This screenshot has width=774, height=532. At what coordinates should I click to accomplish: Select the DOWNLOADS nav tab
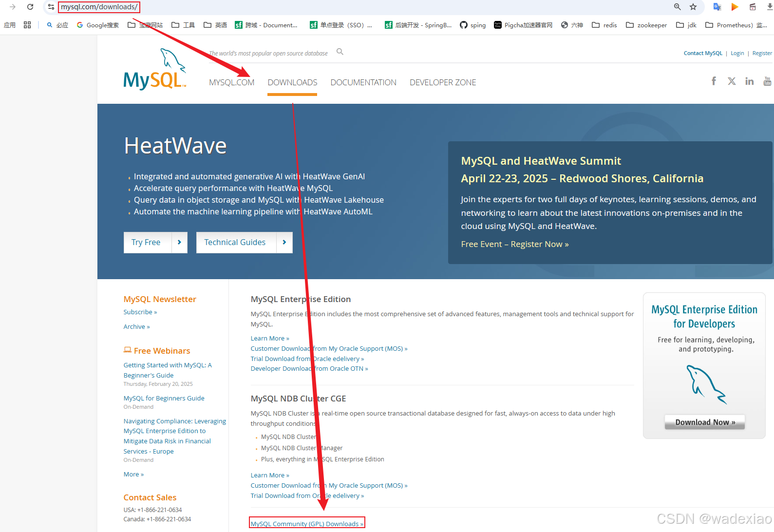(292, 82)
